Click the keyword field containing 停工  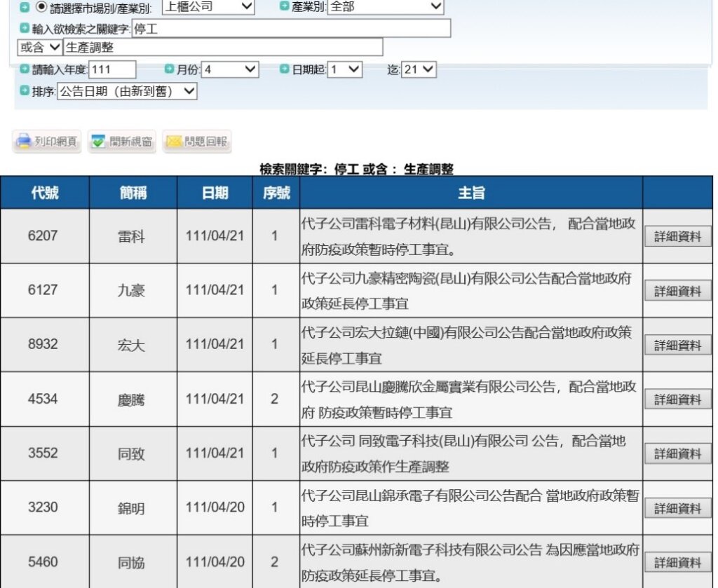point(290,28)
